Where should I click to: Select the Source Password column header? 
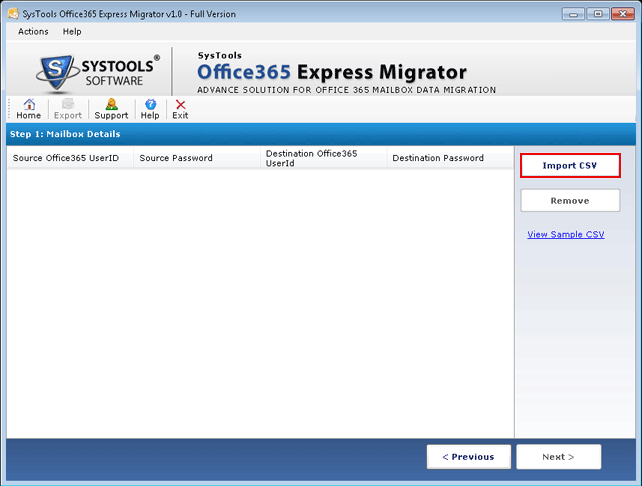(x=197, y=158)
